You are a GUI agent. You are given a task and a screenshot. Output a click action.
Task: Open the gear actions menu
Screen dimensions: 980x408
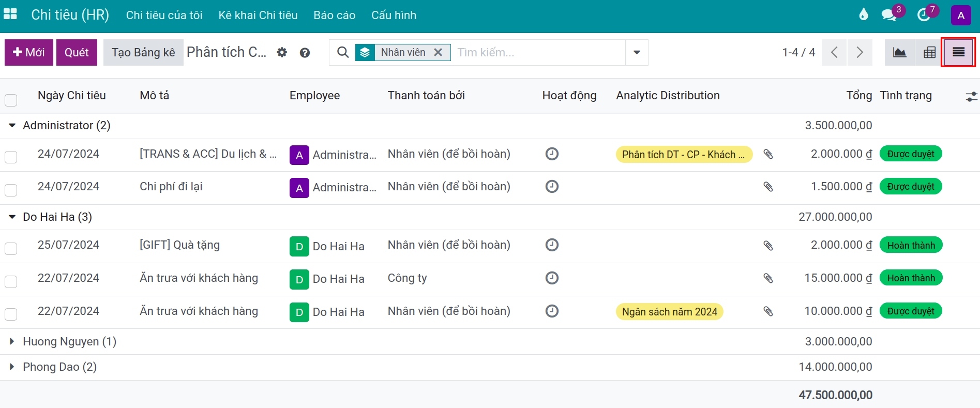pyautogui.click(x=282, y=52)
